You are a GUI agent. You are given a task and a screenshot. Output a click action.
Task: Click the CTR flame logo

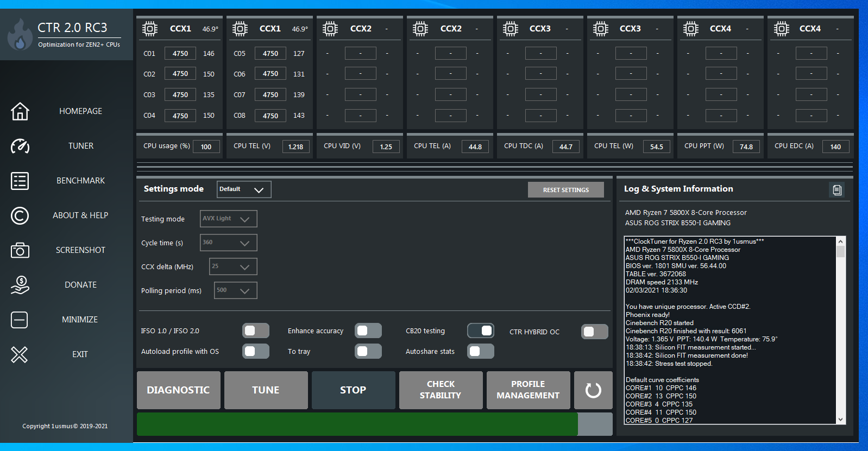(x=20, y=34)
